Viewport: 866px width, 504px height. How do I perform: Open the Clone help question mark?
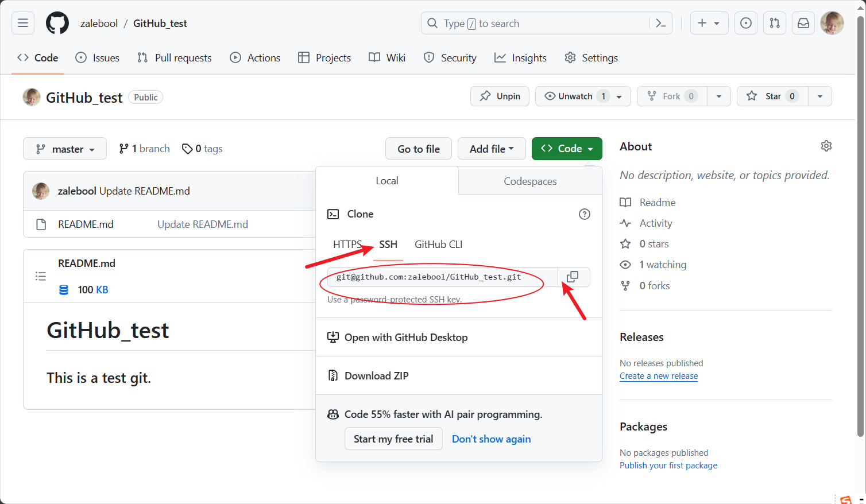tap(585, 214)
